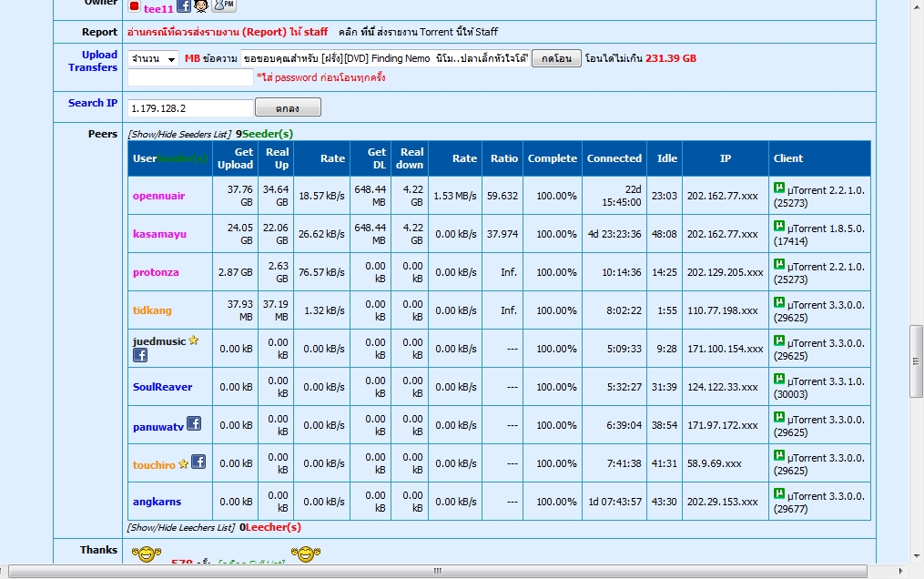Open user touchiro's profile
This screenshot has height=579, width=924.
click(x=154, y=465)
